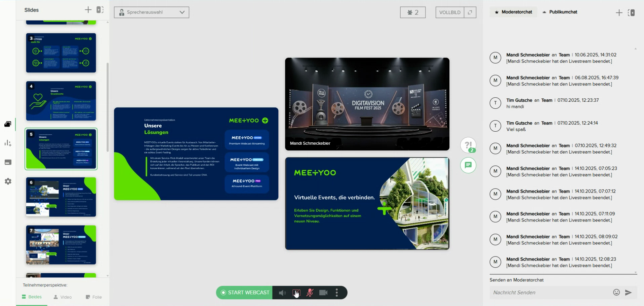644x306 pixels.
Task: Send the moderator chat message
Action: pyautogui.click(x=628, y=292)
